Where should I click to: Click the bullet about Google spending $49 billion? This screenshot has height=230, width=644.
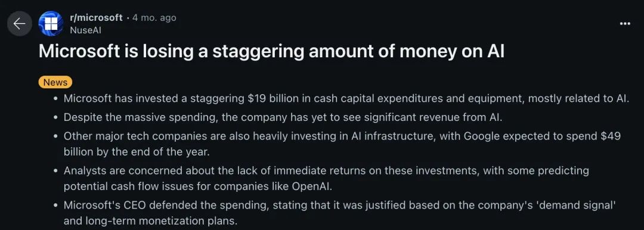click(x=342, y=144)
